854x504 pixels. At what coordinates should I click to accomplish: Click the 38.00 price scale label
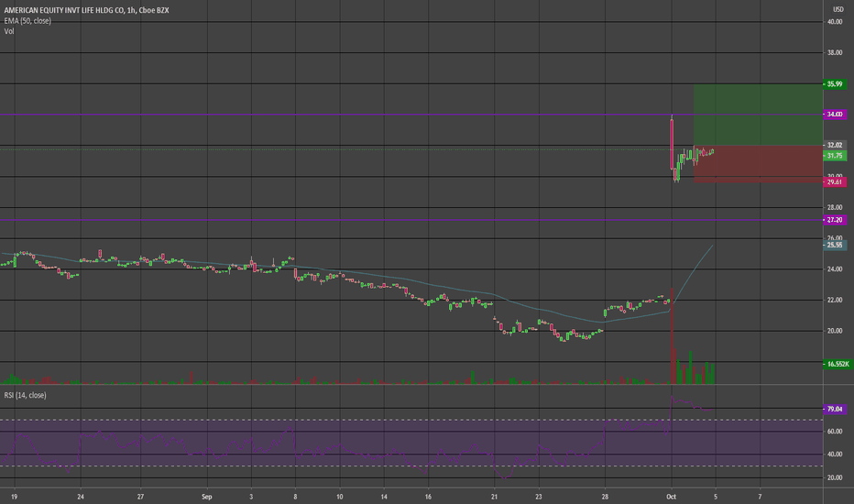coord(835,53)
